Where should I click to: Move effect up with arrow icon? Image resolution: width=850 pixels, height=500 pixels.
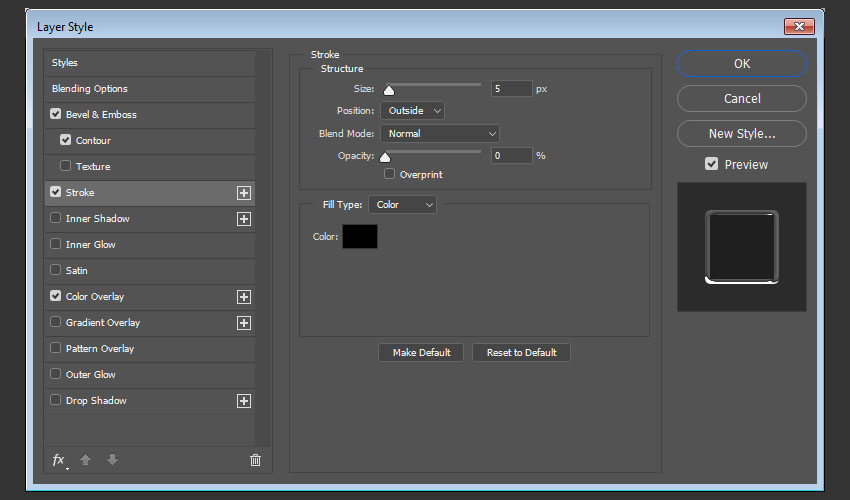[86, 460]
